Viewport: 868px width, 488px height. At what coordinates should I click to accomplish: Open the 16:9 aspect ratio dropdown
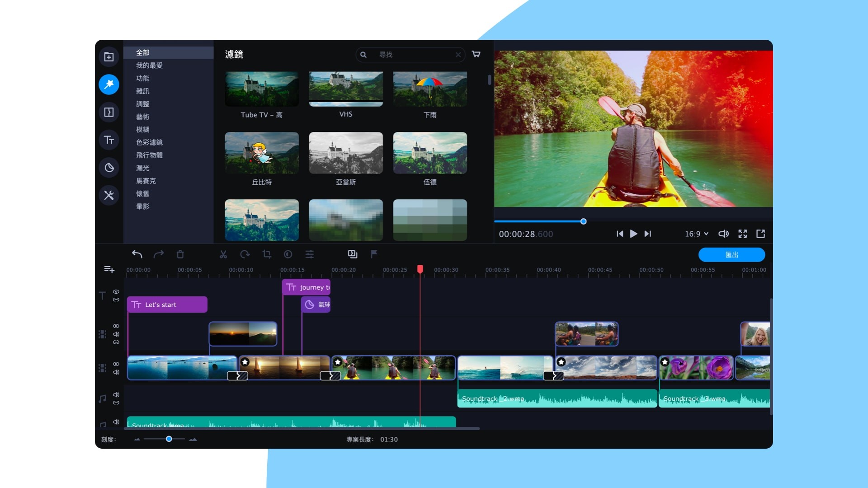696,234
